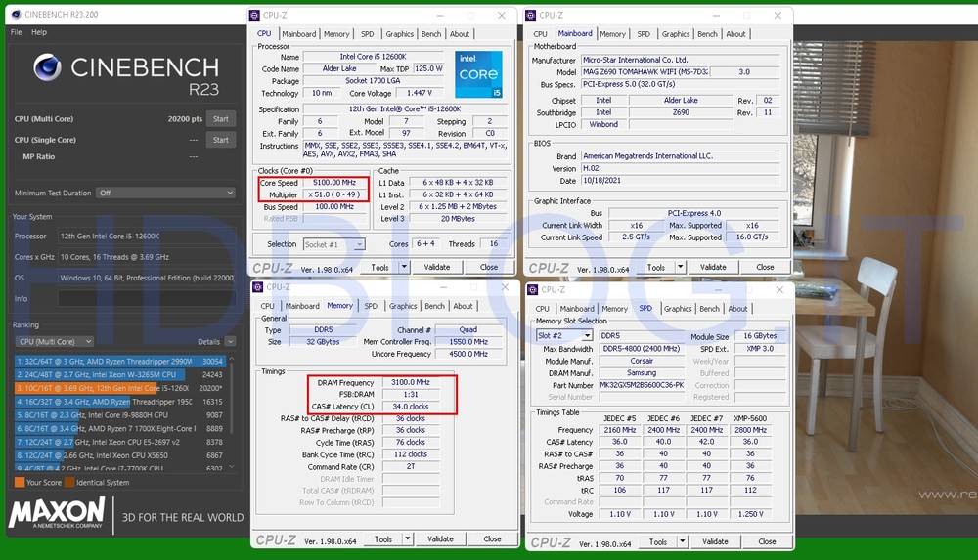
Task: Start the CPU Single Core benchmark
Action: 221,140
